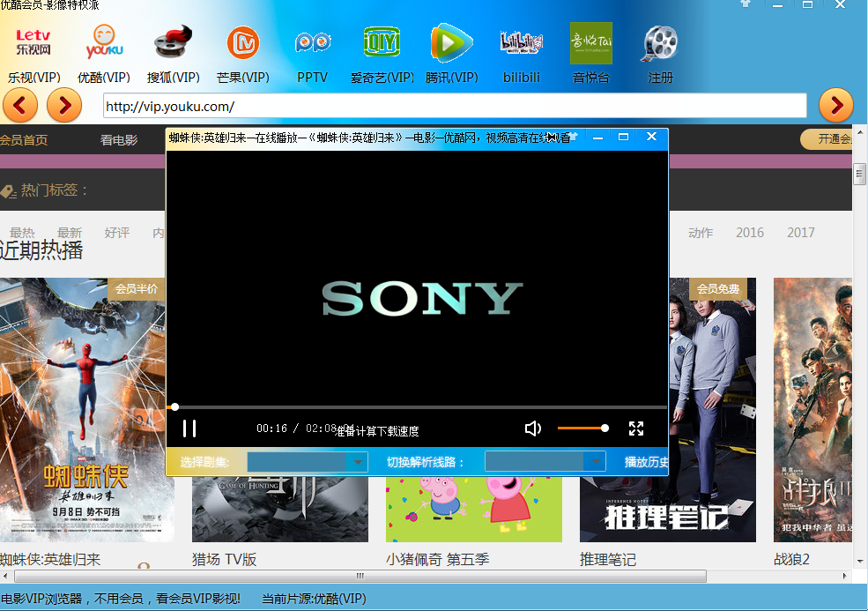Click the video progress bar
868x611 pixels.
(417, 407)
